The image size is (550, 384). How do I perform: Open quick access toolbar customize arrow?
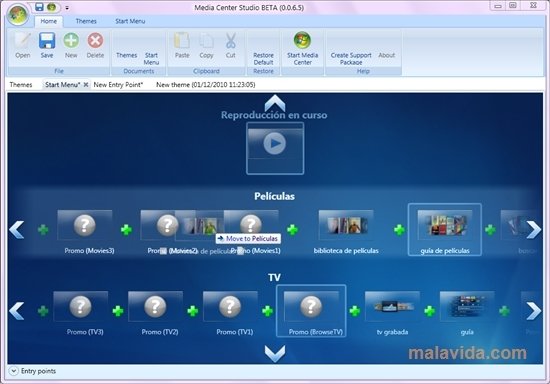point(67,7)
